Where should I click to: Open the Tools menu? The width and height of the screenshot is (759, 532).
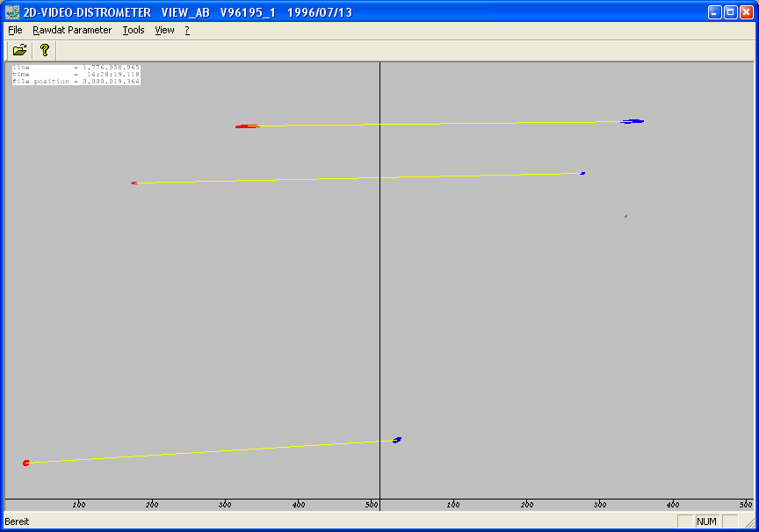pos(134,30)
